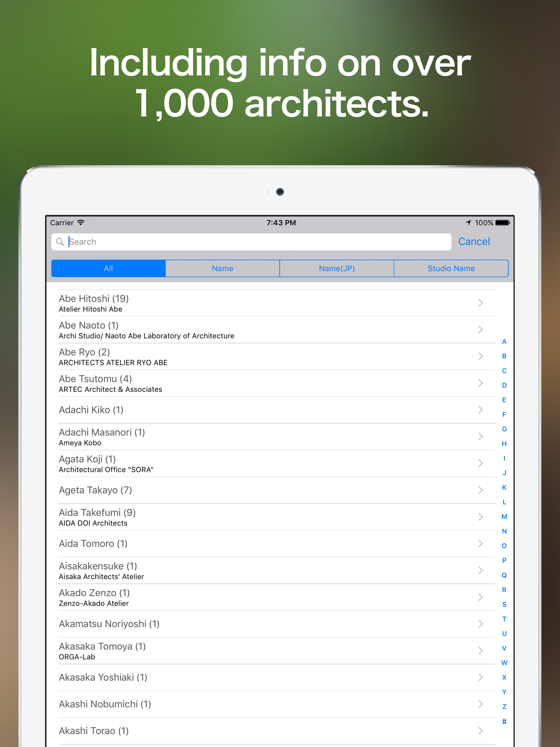Screen dimensions: 560x747
Task: Select Aida Takefumi (9) entry
Action: click(x=277, y=517)
